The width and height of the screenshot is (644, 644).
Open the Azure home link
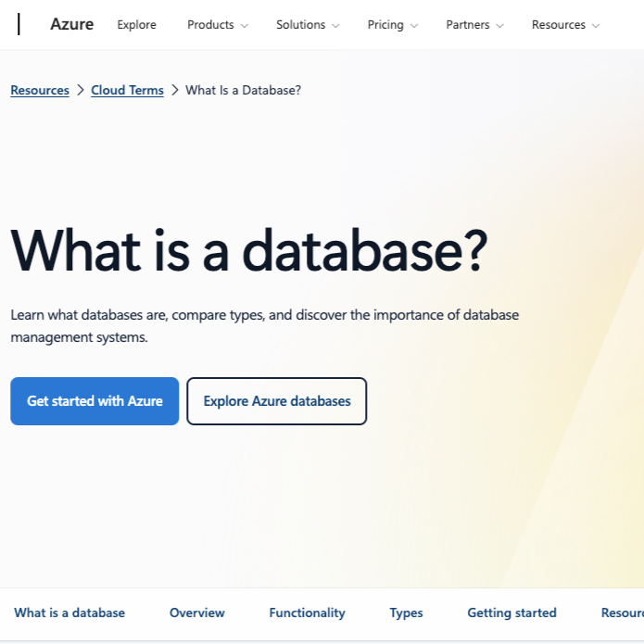tap(72, 24)
